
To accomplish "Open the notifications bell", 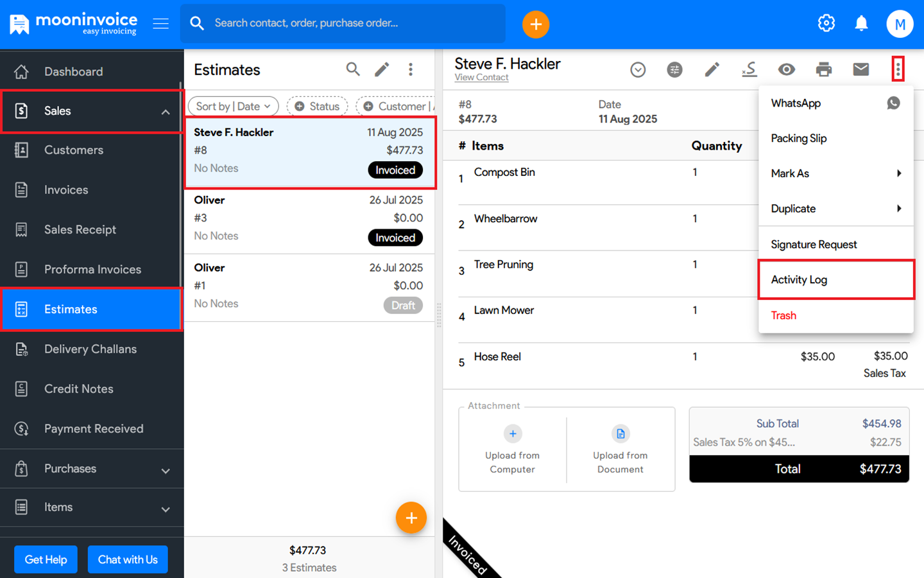I will pos(861,24).
